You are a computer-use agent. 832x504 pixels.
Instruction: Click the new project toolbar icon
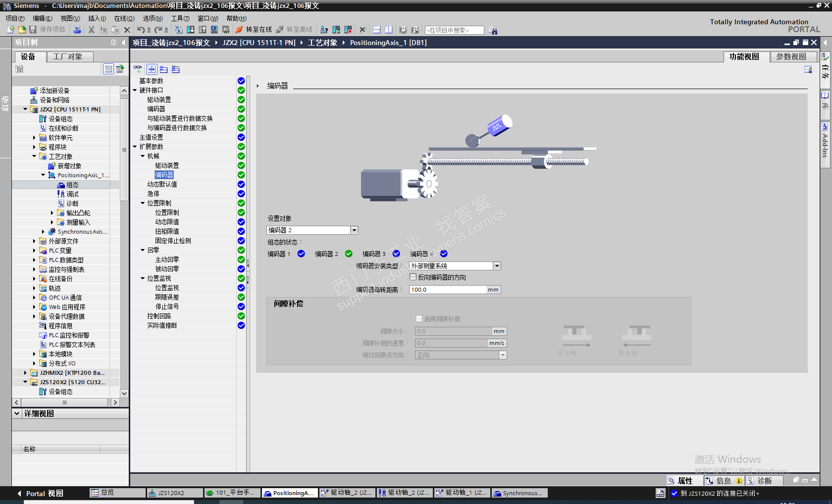[10, 30]
